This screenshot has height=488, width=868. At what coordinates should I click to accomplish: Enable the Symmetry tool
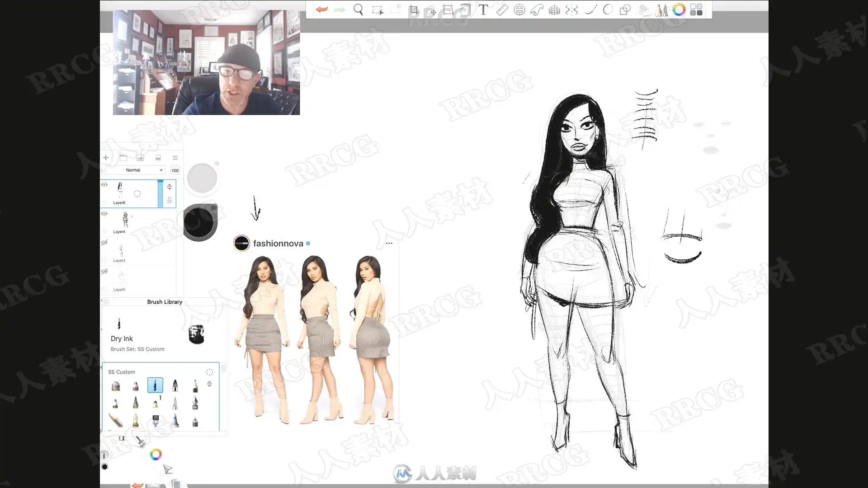571,9
